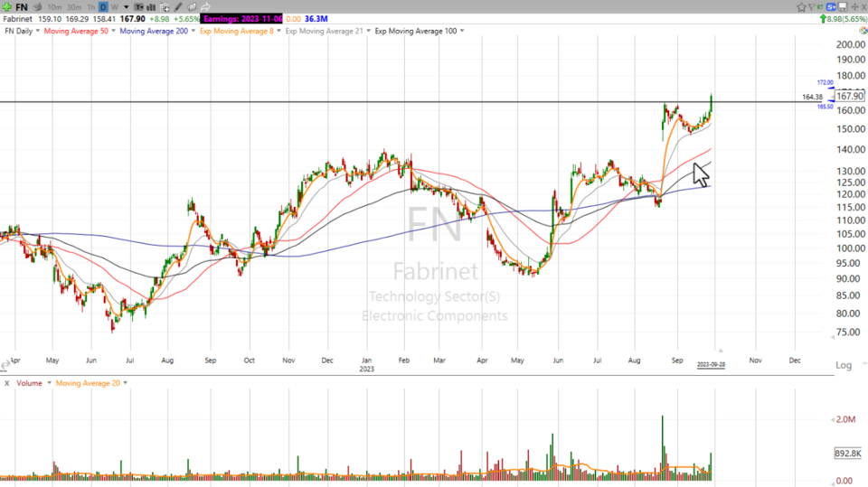This screenshot has width=868, height=487.
Task: Click the time axis arrow marker near October
Action: click(721, 351)
